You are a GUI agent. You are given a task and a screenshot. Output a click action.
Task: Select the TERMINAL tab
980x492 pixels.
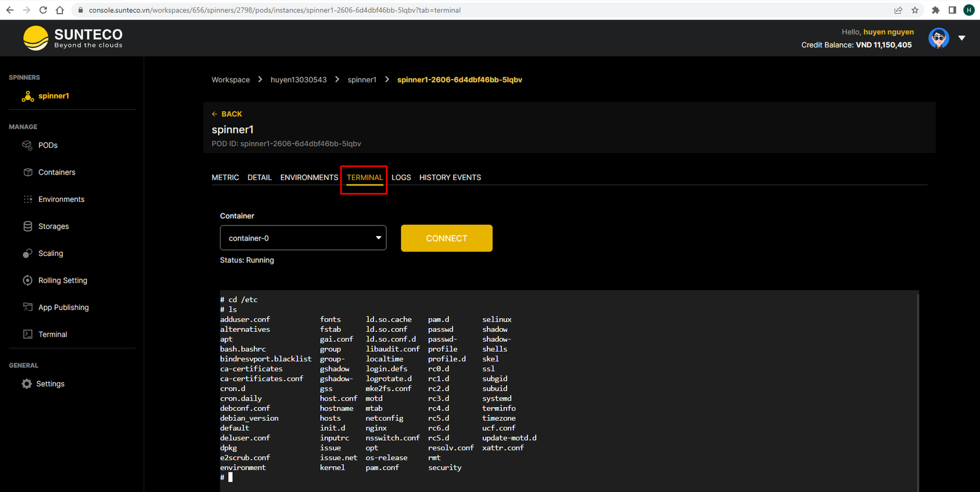pos(365,177)
